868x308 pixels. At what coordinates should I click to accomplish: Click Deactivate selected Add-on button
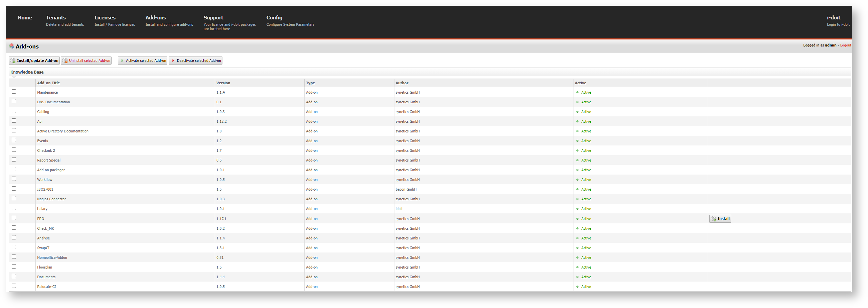tap(195, 61)
